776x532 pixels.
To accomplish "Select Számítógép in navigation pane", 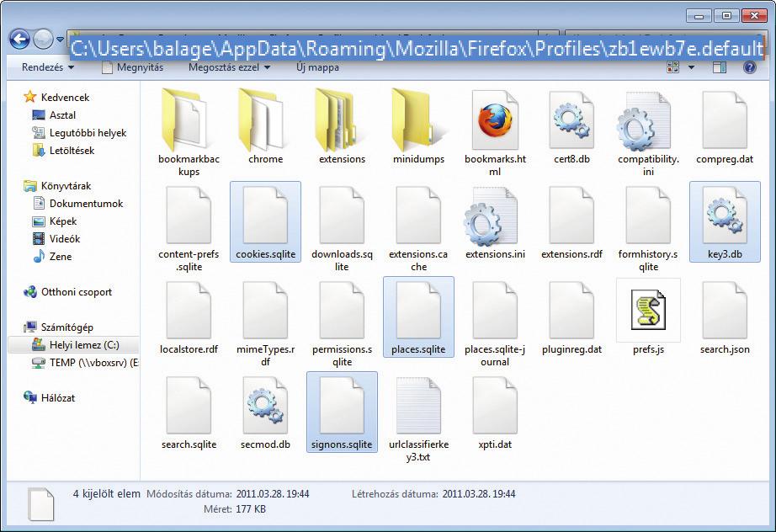I will tap(58, 327).
